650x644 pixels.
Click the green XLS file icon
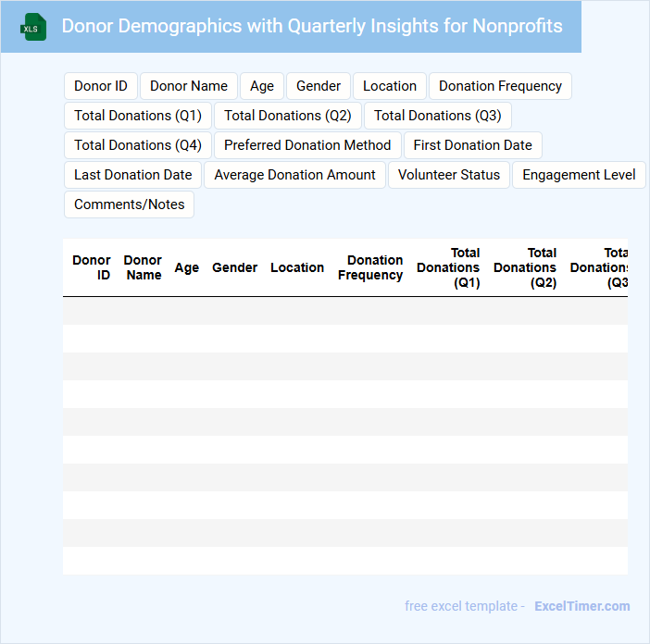pyautogui.click(x=33, y=27)
